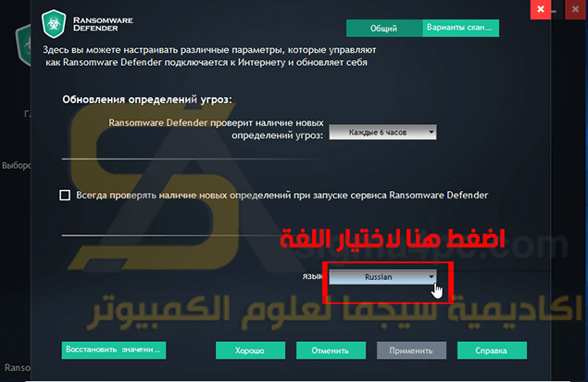Close the settings dialog with red X
The height and width of the screenshot is (382, 588).
(x=541, y=9)
